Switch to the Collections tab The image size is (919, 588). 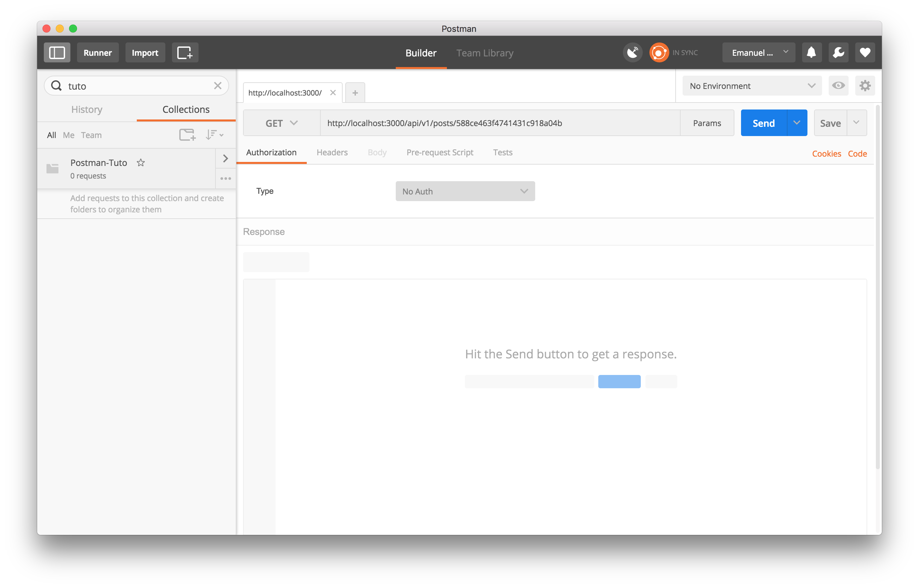click(x=186, y=109)
